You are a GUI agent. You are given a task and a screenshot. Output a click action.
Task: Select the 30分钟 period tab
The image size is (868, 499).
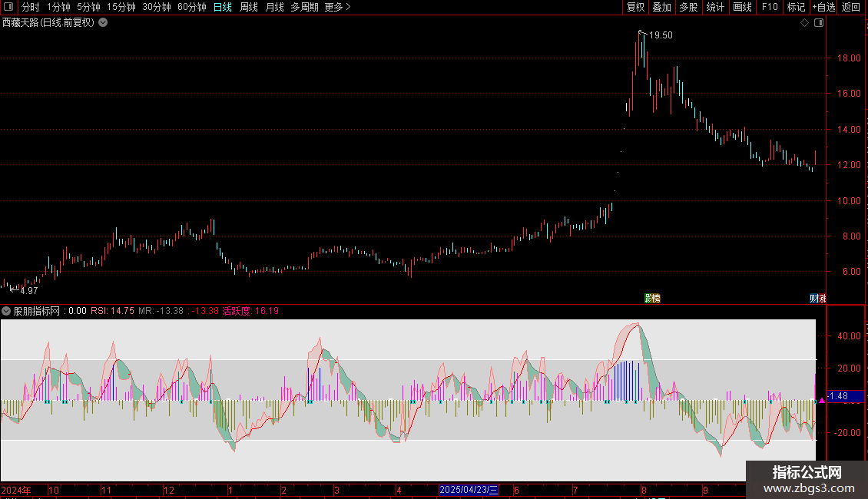click(x=157, y=7)
